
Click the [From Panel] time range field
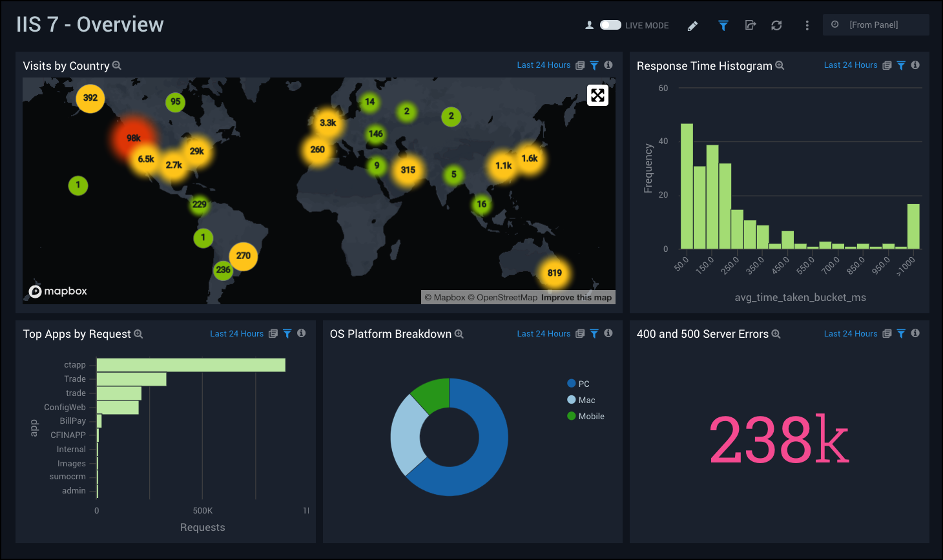click(x=875, y=25)
